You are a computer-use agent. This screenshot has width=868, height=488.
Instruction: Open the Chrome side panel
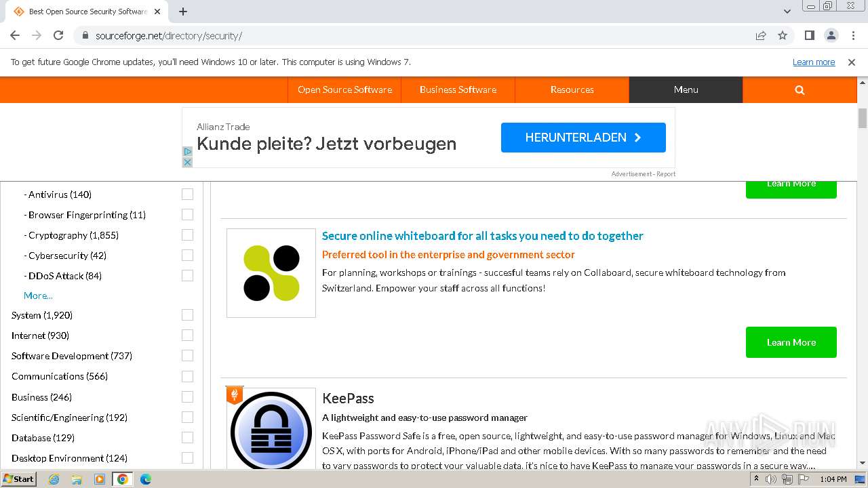tap(810, 35)
